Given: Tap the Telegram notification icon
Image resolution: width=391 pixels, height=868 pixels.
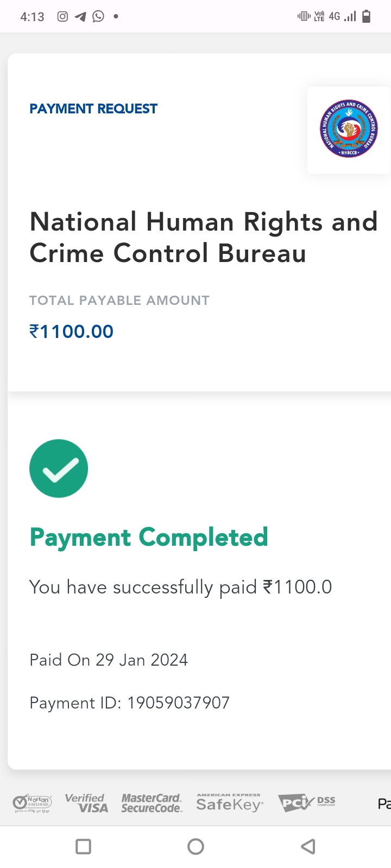Looking at the screenshot, I should (80, 16).
